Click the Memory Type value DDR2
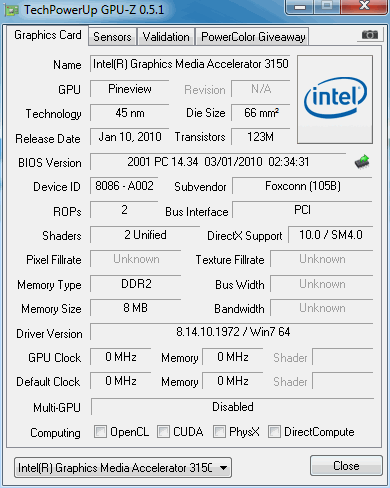 [136, 284]
